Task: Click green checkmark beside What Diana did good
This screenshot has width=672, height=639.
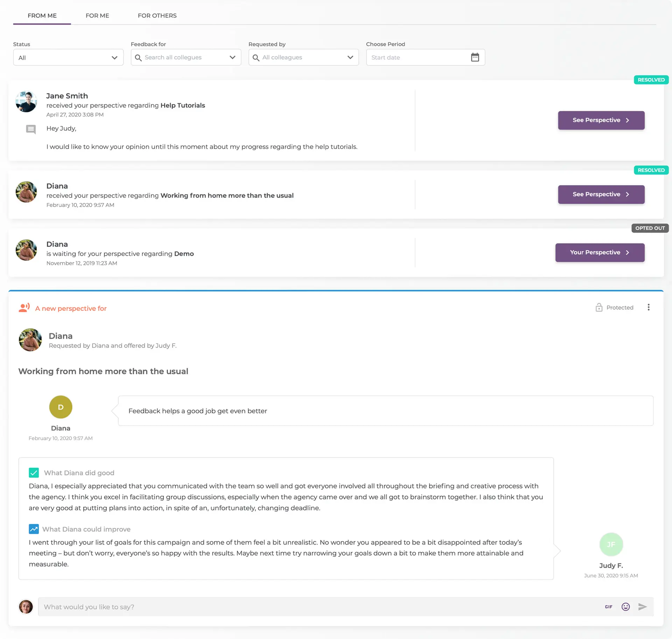Action: tap(34, 473)
